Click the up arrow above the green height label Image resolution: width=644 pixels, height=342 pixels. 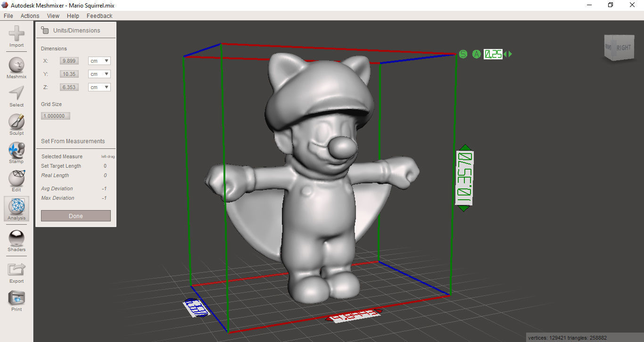[464, 147]
